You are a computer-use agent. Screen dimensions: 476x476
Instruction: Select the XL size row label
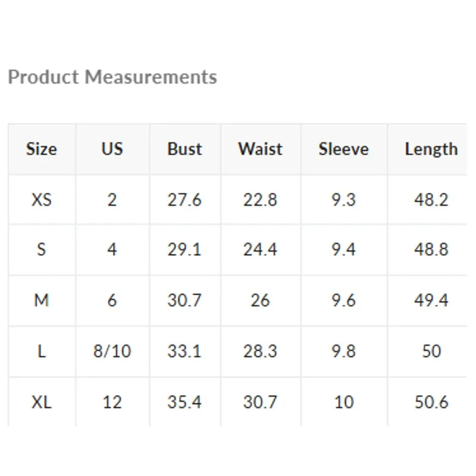pos(41,402)
